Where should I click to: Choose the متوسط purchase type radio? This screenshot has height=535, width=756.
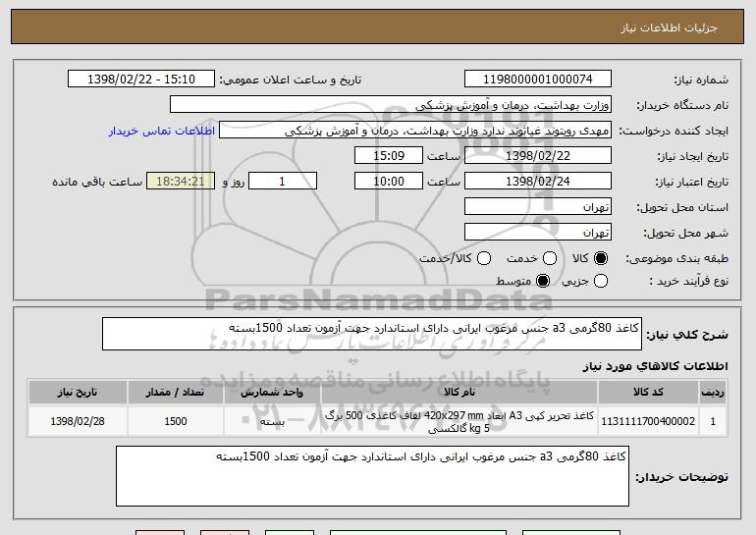(543, 281)
